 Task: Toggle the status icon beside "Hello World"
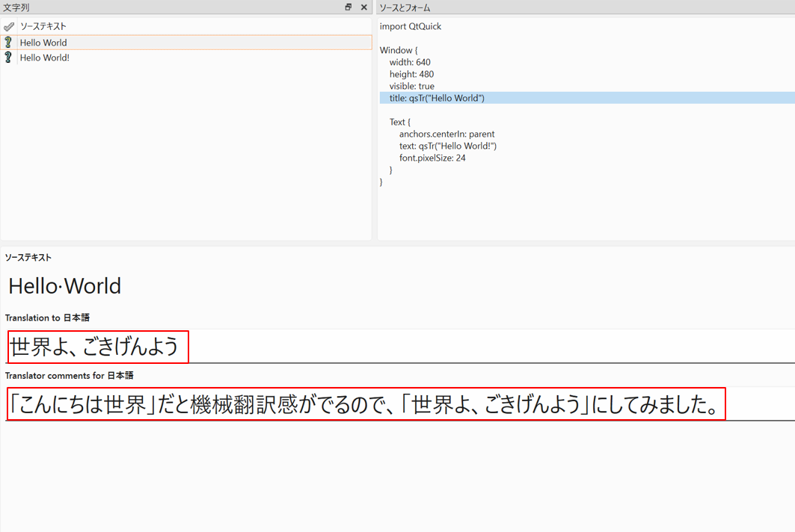point(8,43)
